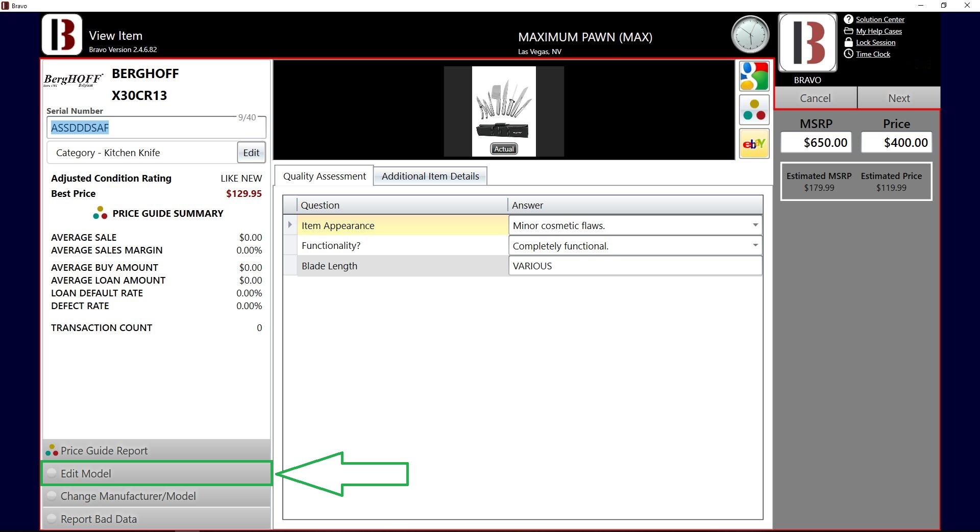Click the Bravo B logo beside View Item

pos(62,35)
